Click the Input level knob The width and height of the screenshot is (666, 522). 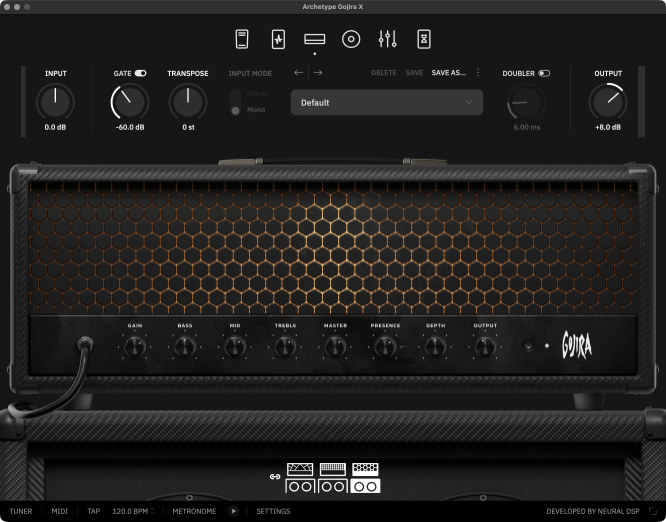pos(55,102)
